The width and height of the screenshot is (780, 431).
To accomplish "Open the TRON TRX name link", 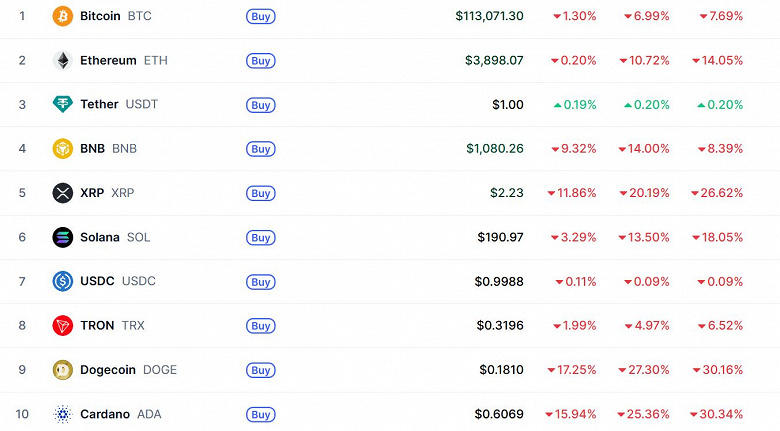I will point(112,325).
